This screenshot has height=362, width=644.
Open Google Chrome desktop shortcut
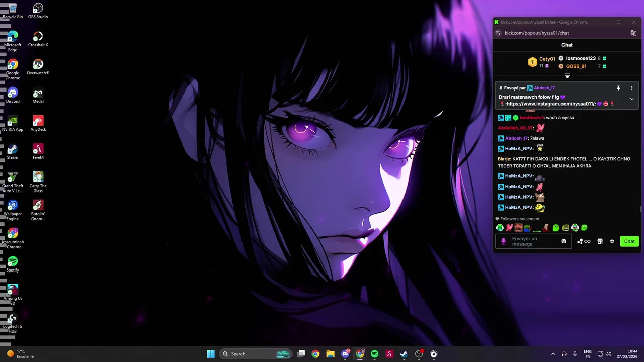pyautogui.click(x=13, y=69)
